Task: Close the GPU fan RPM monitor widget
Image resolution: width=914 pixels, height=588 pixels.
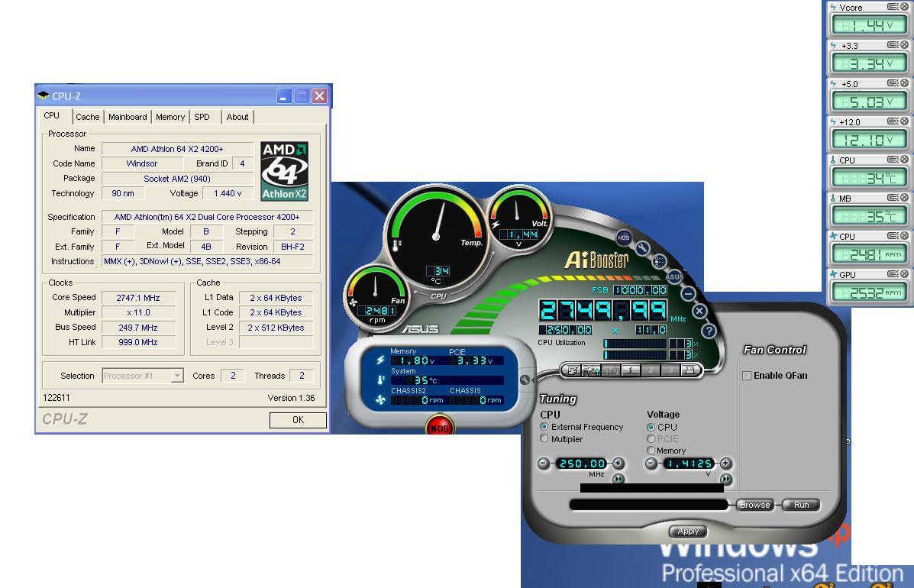Action: tap(904, 274)
